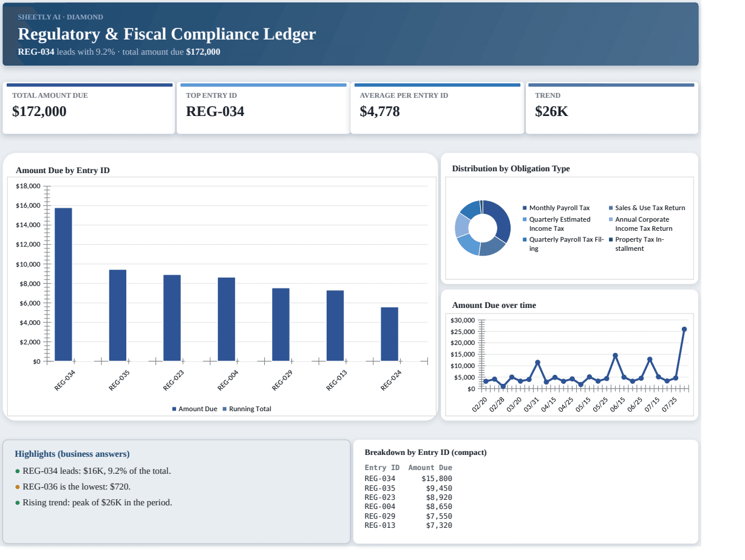Image resolution: width=745 pixels, height=560 pixels.
Task: Click the Quarterly Estimated Income Tax legend swatch
Action: click(x=525, y=219)
